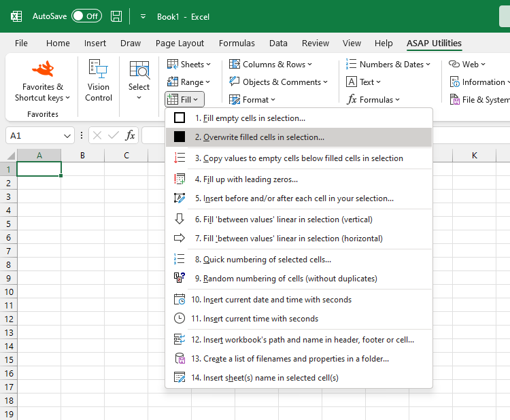This screenshot has height=420, width=510.
Task: Choose Insert workbook's path and name option
Action: pos(299,340)
